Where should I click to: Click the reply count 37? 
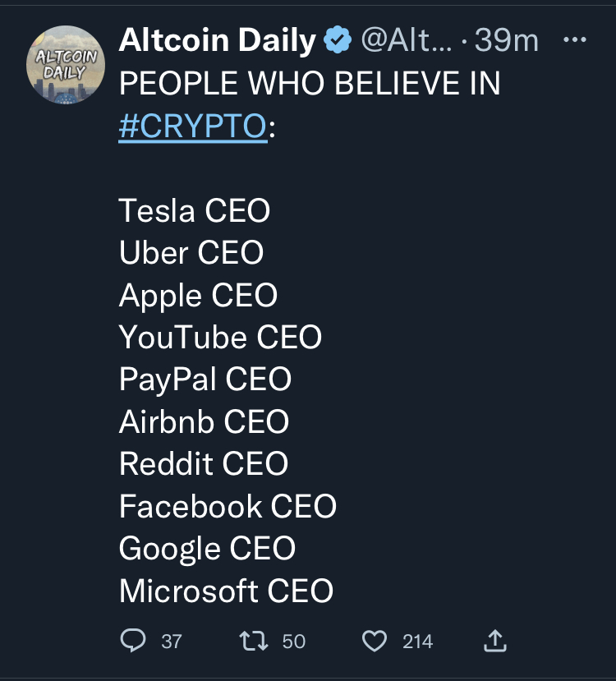(172, 641)
